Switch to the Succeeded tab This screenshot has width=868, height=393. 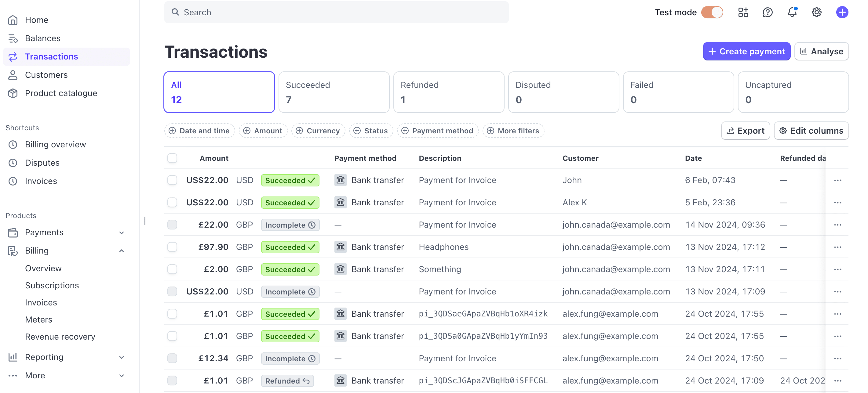point(334,92)
